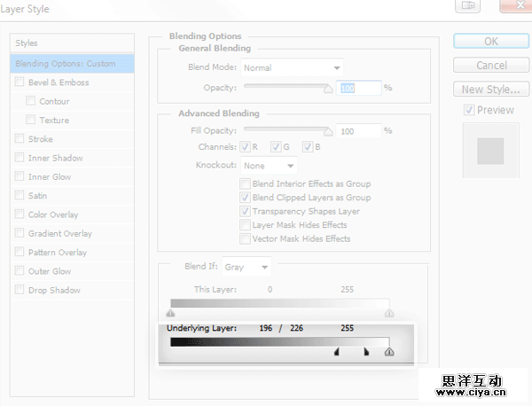Toggle the Preview checkbox
Screen dimensions: 532x406
tap(469, 110)
